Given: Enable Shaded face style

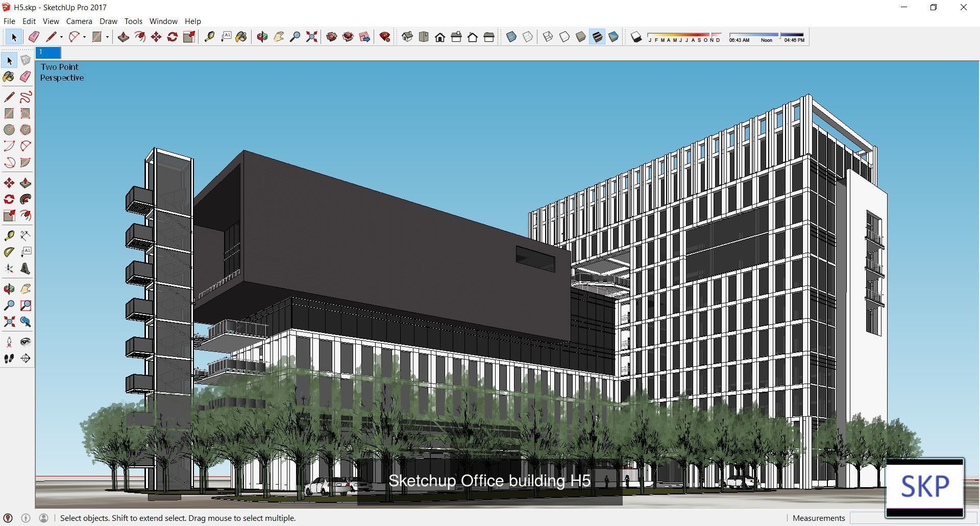Looking at the screenshot, I should tap(581, 37).
